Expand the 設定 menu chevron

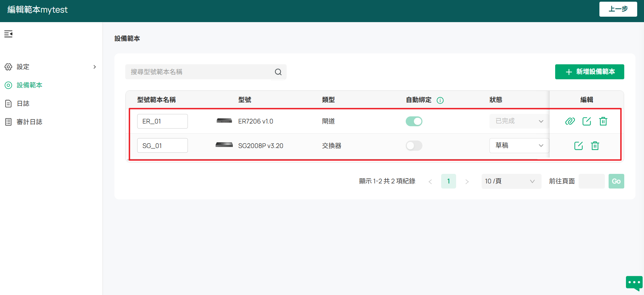coord(95,67)
